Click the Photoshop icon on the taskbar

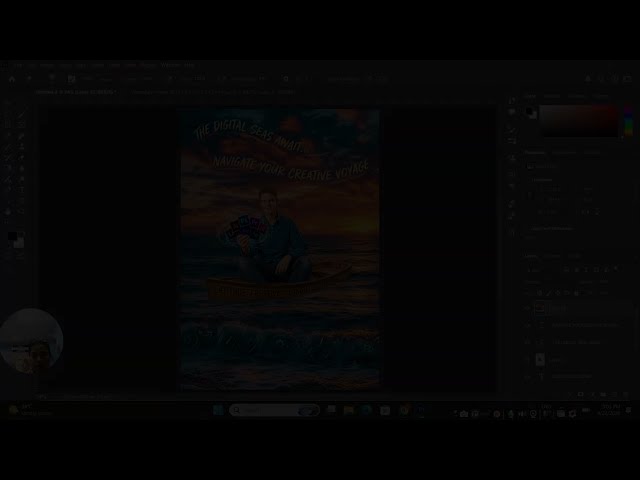tap(420, 410)
